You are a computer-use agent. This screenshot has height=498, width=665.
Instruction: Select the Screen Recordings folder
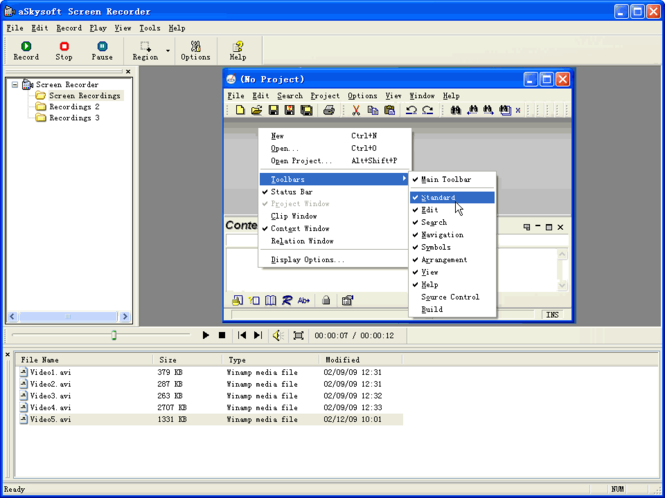point(84,96)
